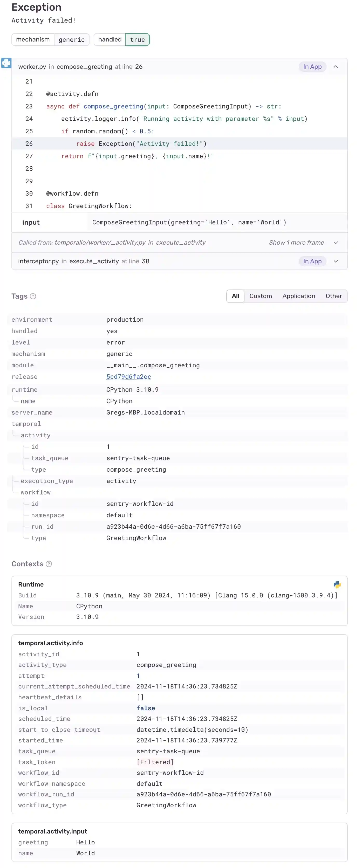This screenshot has height=868, width=362.
Task: Click highlighted line 26 raise Exception
Action: click(179, 143)
